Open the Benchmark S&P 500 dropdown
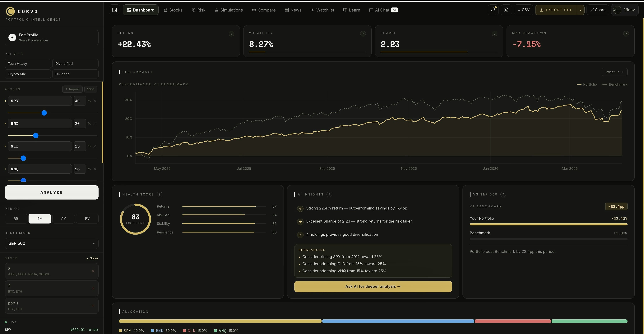Viewport: 644px width, 334px height. coord(52,243)
